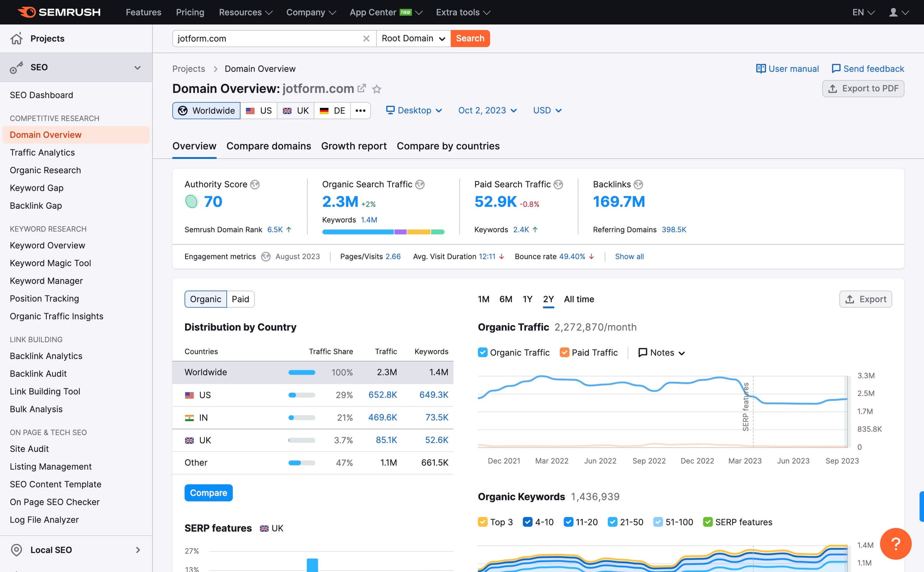Uncheck the 4-10 keywords checkbox
924x572 pixels.
tap(527, 522)
